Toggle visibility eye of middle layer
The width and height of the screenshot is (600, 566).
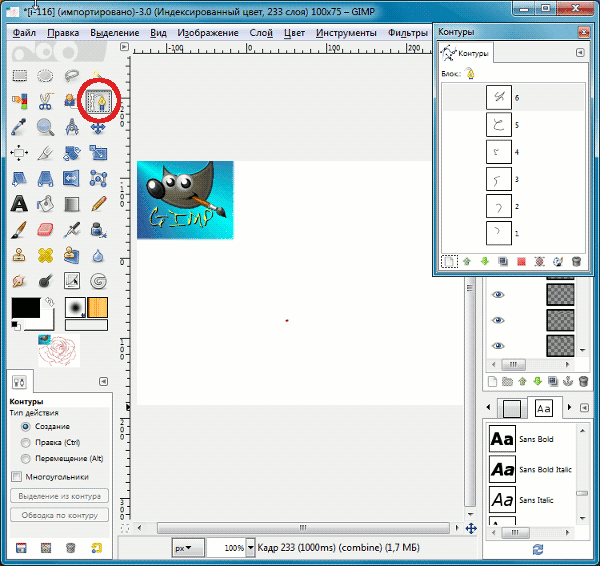click(x=497, y=320)
